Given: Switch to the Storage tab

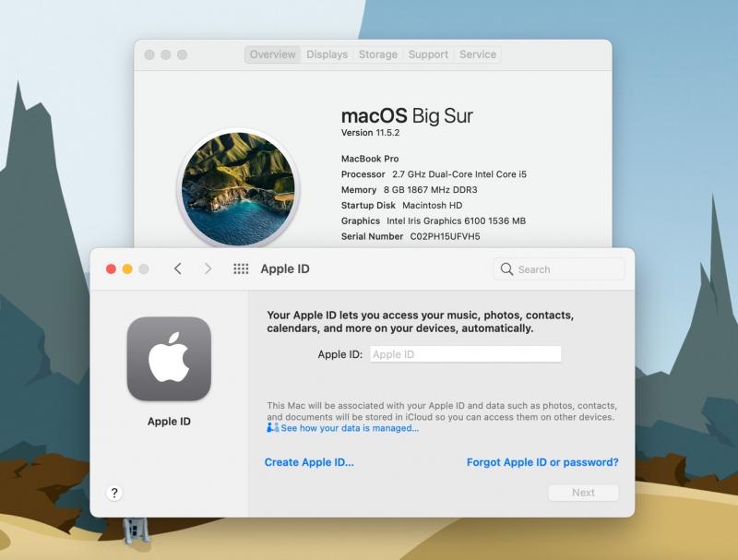Looking at the screenshot, I should pyautogui.click(x=378, y=54).
